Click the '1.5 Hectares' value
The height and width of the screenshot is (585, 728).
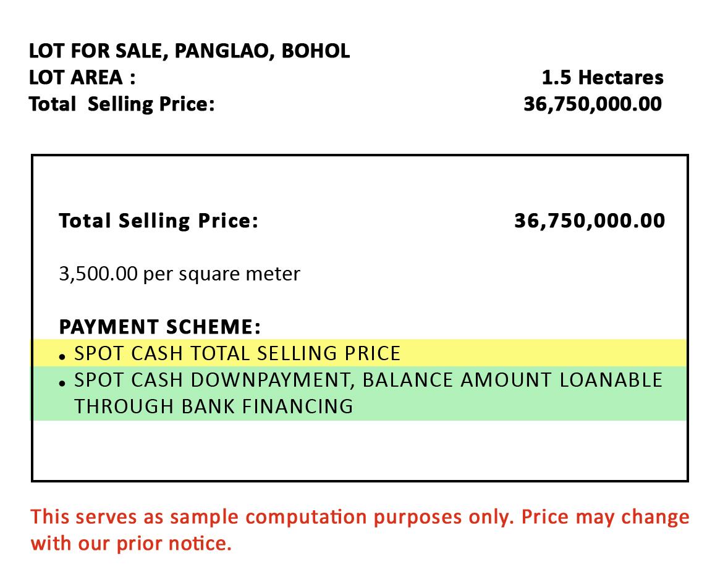click(x=603, y=77)
